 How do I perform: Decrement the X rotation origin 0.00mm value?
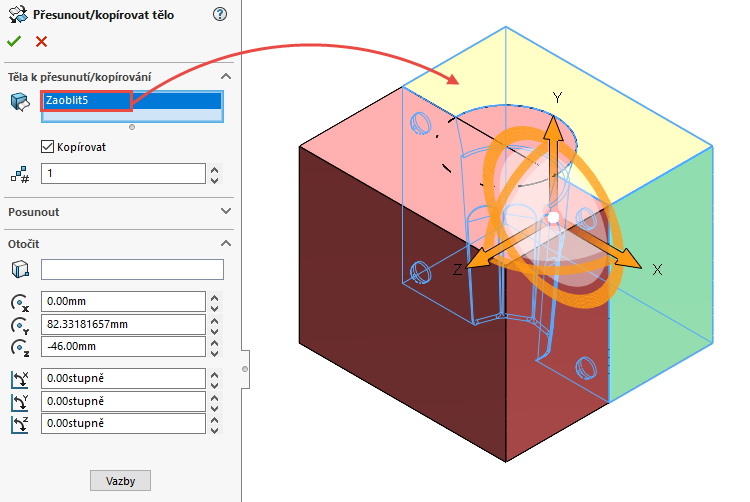click(215, 308)
